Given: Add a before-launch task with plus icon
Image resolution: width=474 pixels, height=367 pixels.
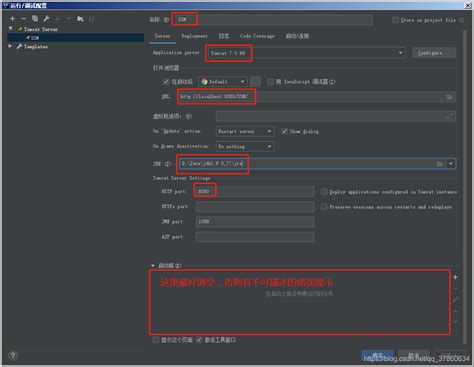Looking at the screenshot, I should (455, 277).
